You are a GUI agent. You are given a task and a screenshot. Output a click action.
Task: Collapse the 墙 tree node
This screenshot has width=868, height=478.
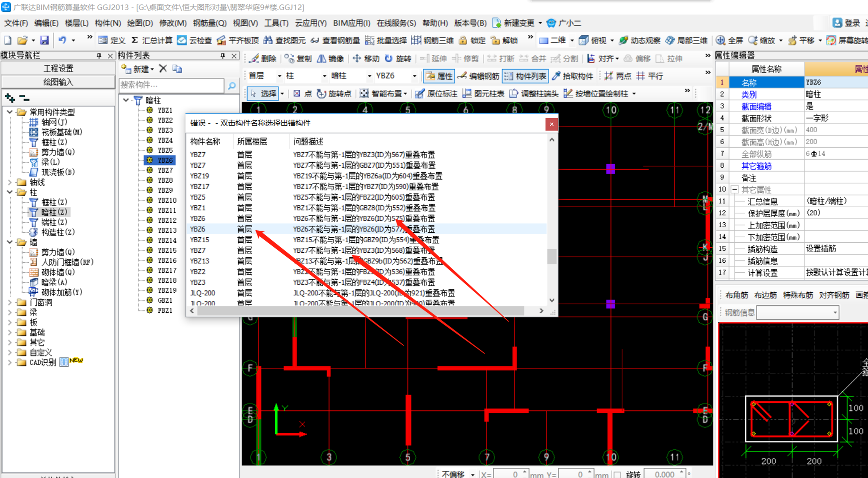(9, 242)
